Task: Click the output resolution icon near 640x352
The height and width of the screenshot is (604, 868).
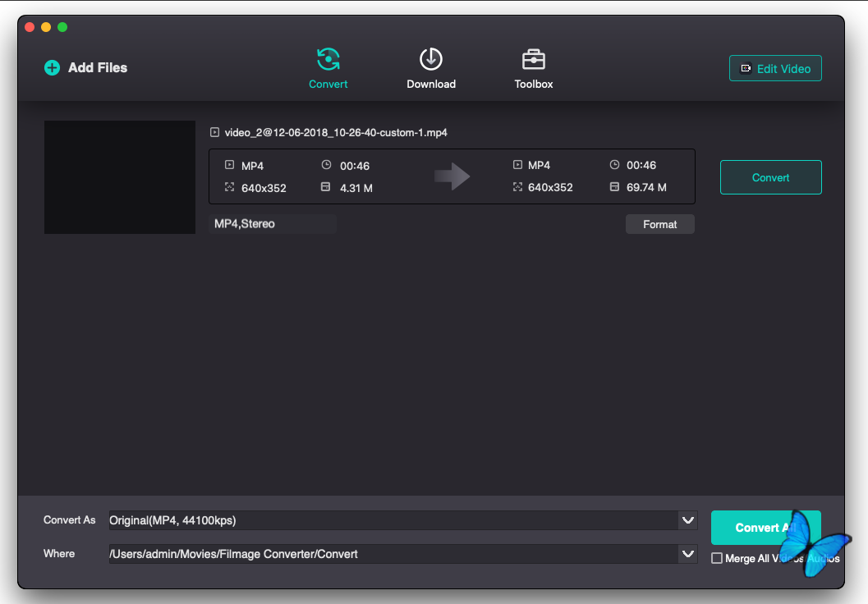Action: coord(517,187)
